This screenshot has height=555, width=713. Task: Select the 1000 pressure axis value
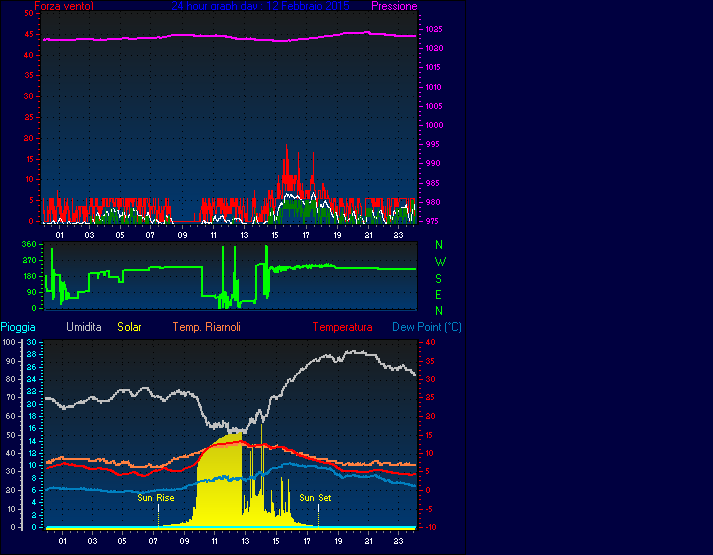[434, 125]
